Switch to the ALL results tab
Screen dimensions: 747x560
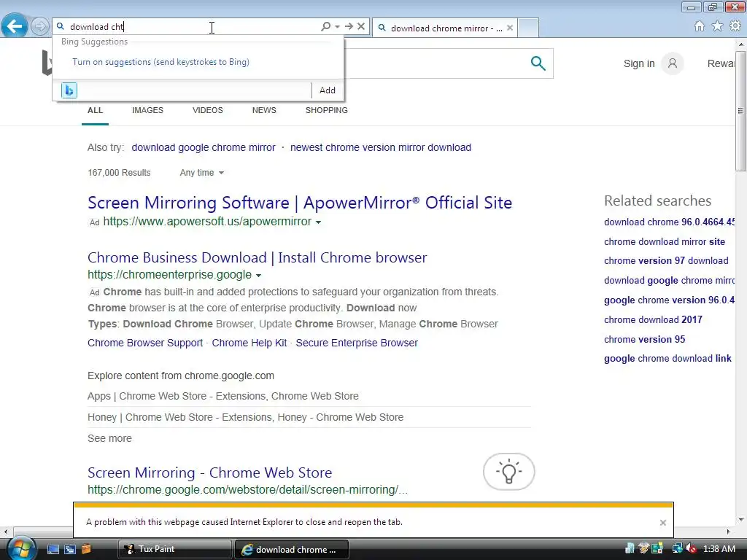tap(96, 110)
